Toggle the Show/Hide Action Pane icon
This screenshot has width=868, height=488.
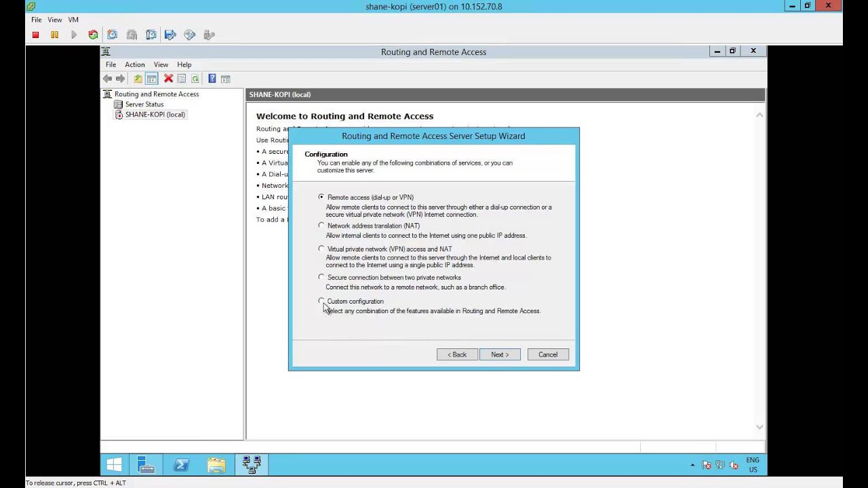[226, 79]
